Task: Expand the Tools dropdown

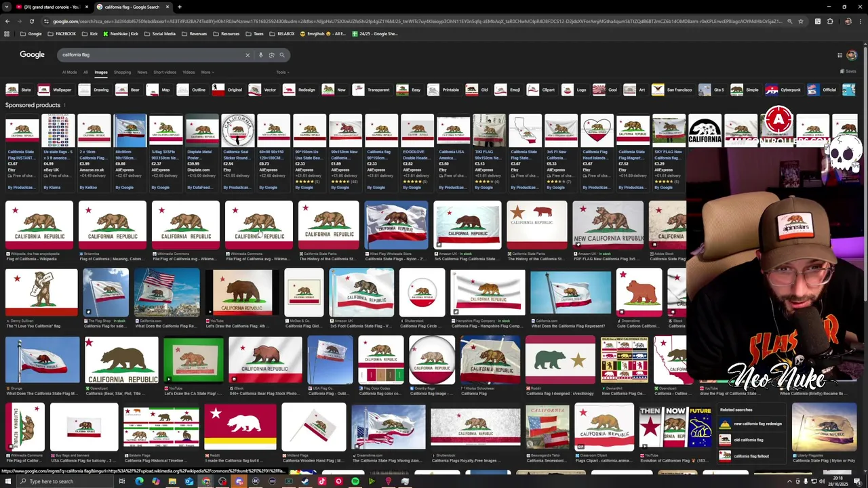Action: click(282, 72)
